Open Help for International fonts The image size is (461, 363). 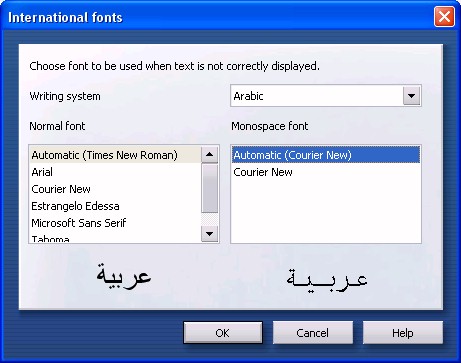click(x=403, y=333)
